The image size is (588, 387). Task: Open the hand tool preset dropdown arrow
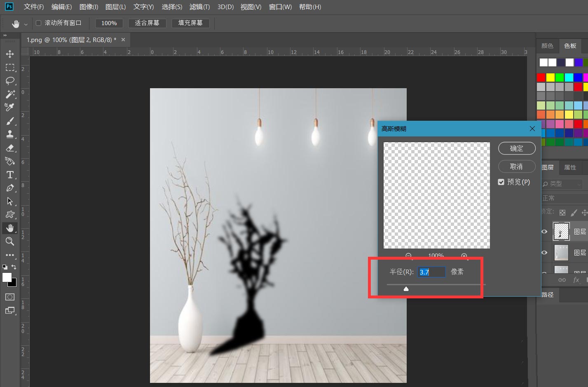pyautogui.click(x=26, y=24)
